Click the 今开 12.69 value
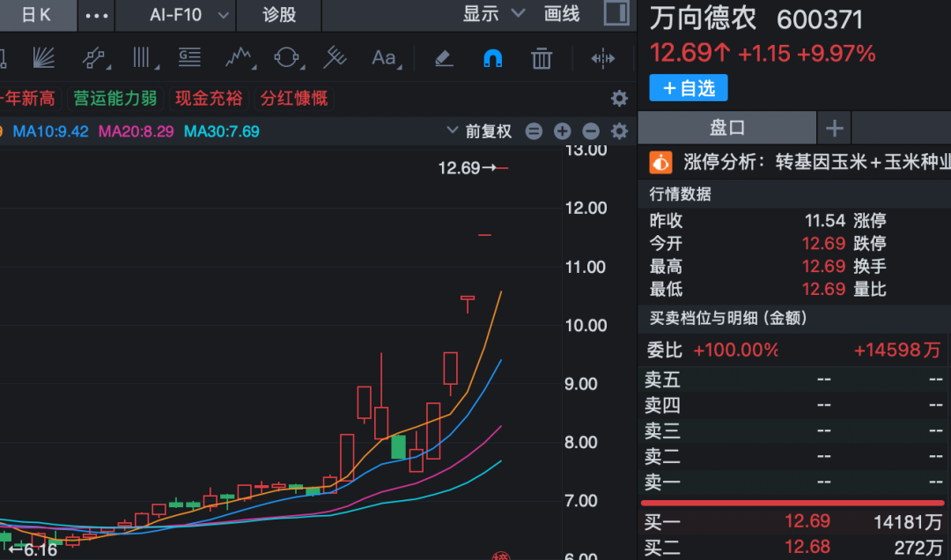The height and width of the screenshot is (560, 951). [823, 243]
